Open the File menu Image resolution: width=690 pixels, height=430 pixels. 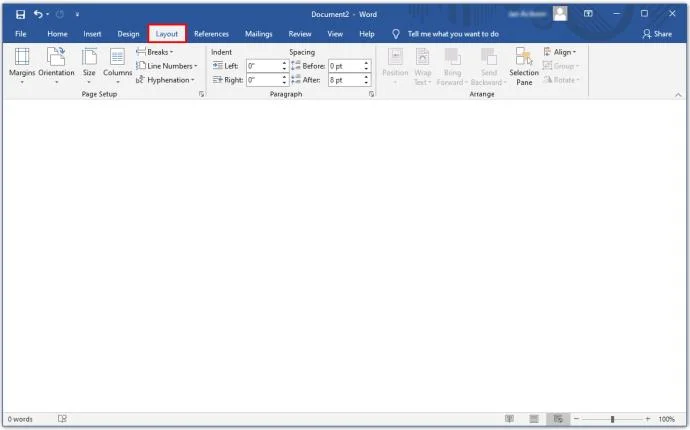point(21,34)
